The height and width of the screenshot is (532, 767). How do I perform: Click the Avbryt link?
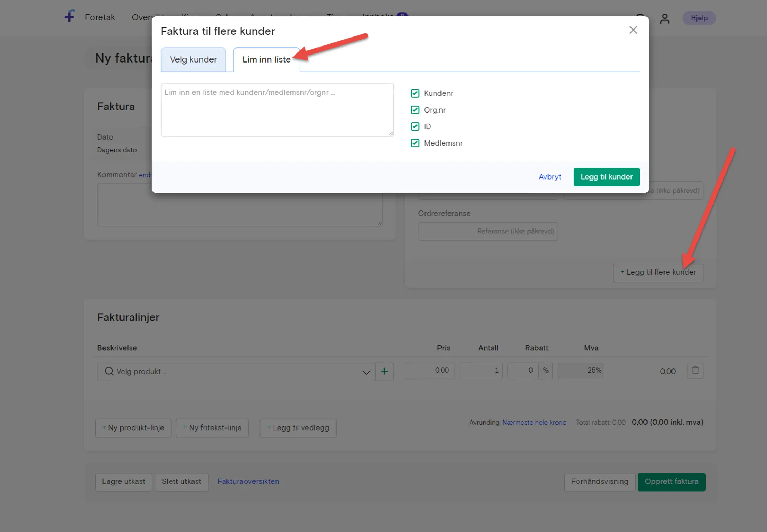click(x=550, y=177)
